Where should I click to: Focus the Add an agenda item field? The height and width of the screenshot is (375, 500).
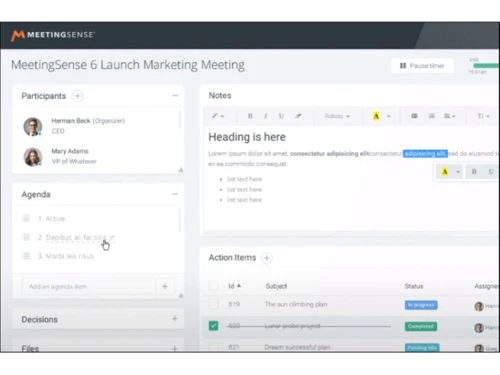coord(89,286)
